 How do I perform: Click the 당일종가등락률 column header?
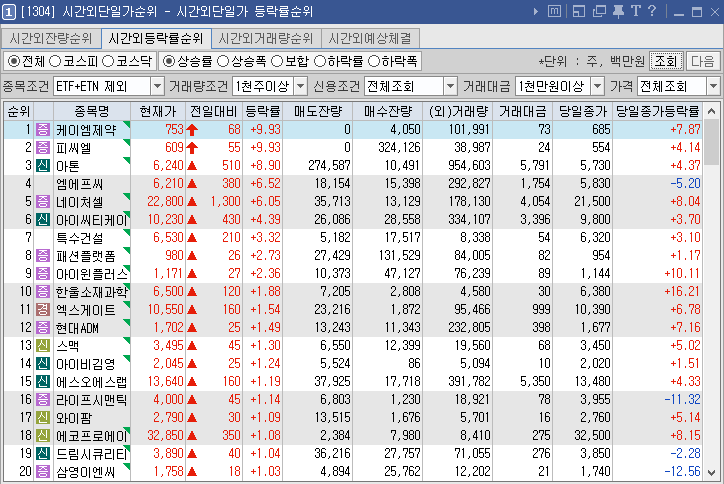pos(658,111)
